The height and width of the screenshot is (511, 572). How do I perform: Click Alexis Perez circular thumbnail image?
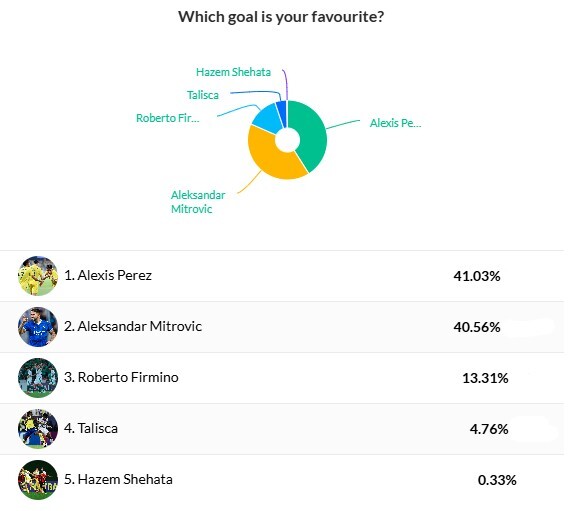click(38, 276)
